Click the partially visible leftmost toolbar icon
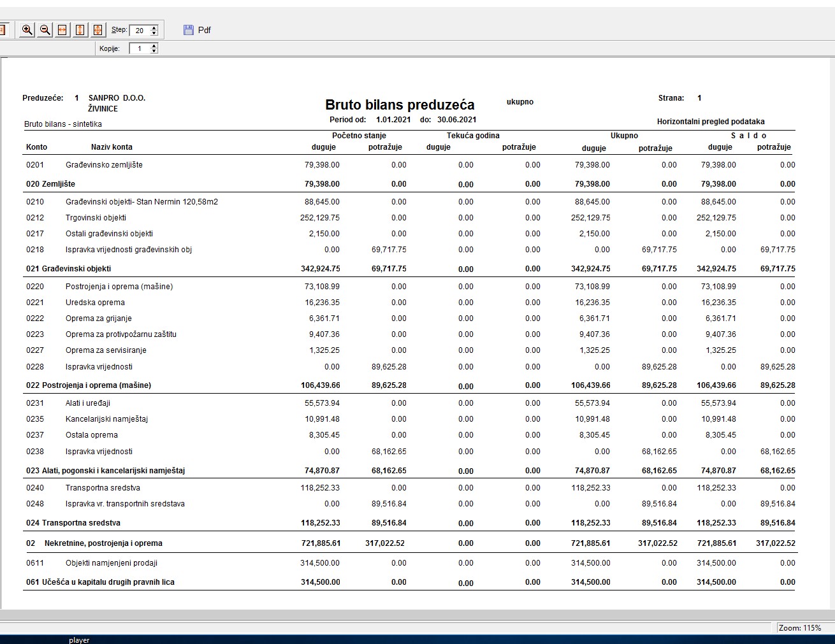Screen dimensions: 835x644 (x=3, y=30)
